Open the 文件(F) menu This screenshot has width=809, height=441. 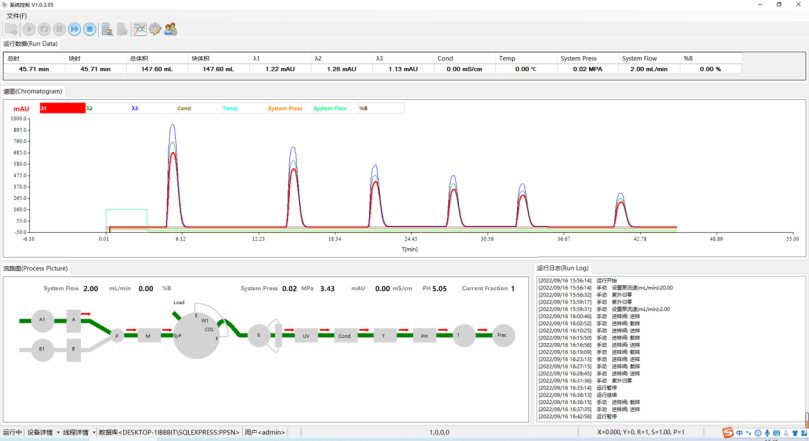16,16
